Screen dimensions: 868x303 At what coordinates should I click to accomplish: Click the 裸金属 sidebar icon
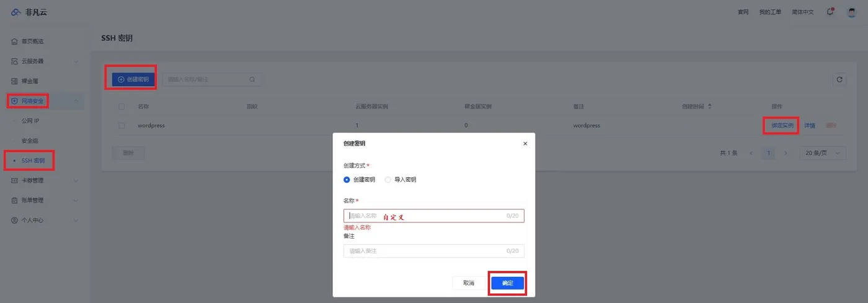pyautogui.click(x=14, y=81)
